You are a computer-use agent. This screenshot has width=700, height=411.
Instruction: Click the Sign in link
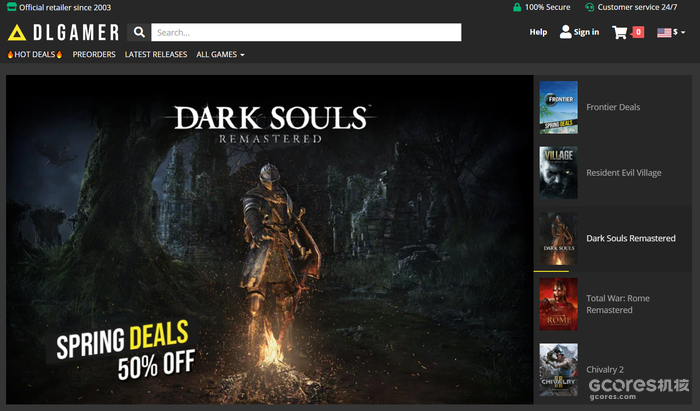(586, 32)
